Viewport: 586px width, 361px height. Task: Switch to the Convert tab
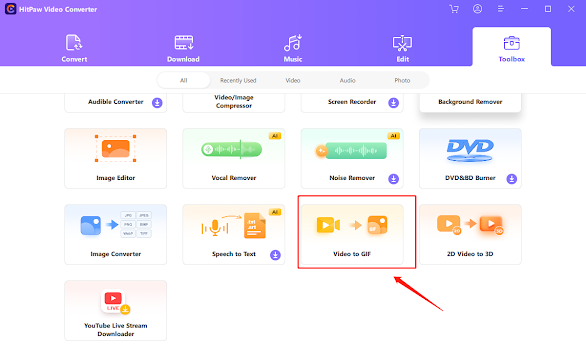click(x=74, y=48)
